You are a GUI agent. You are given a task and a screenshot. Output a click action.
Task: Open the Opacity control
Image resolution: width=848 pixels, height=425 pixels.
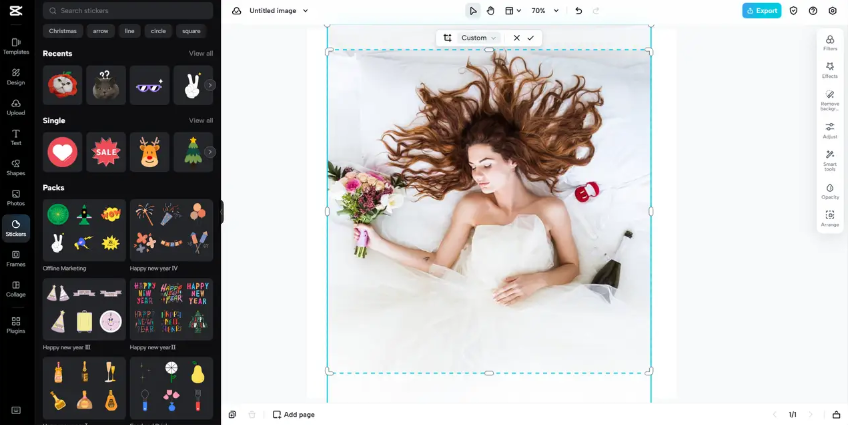[830, 191]
